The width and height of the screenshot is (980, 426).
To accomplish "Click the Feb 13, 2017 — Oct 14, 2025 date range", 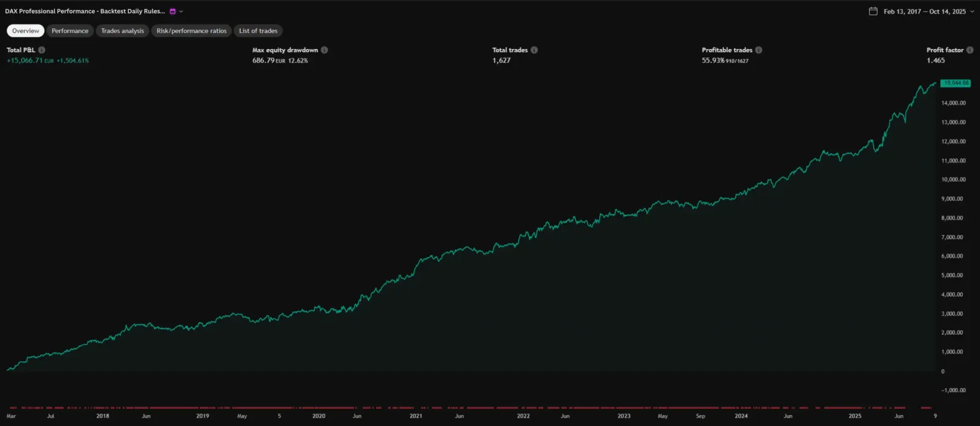I will point(925,12).
